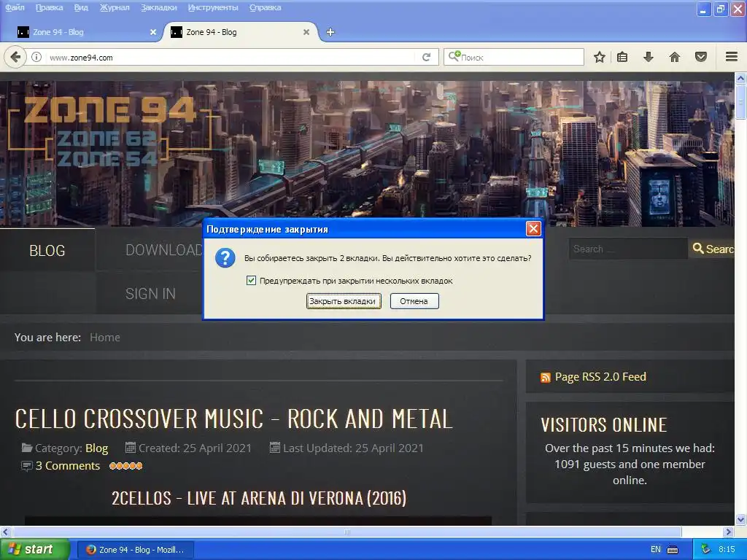Open the site information icon in address bar

point(36,57)
